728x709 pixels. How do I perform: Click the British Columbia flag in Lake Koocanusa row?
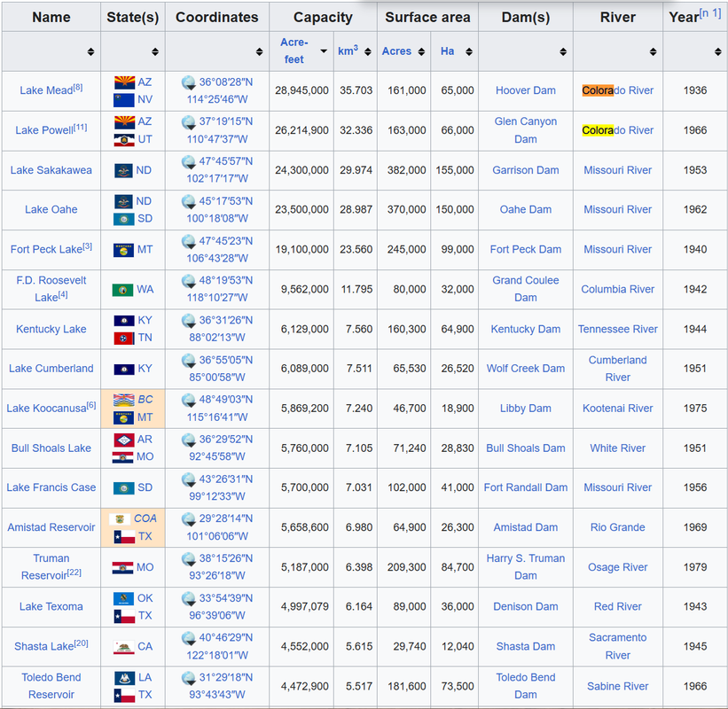(x=124, y=400)
